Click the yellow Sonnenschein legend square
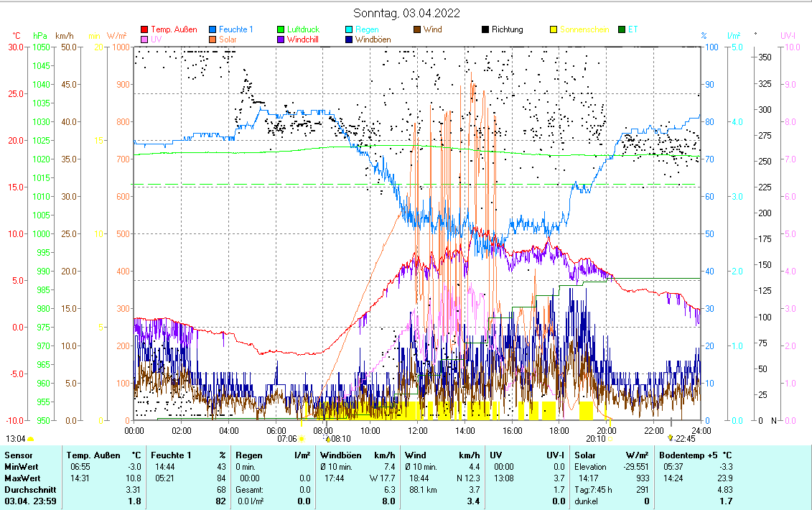This screenshot has width=812, height=510. [554, 30]
